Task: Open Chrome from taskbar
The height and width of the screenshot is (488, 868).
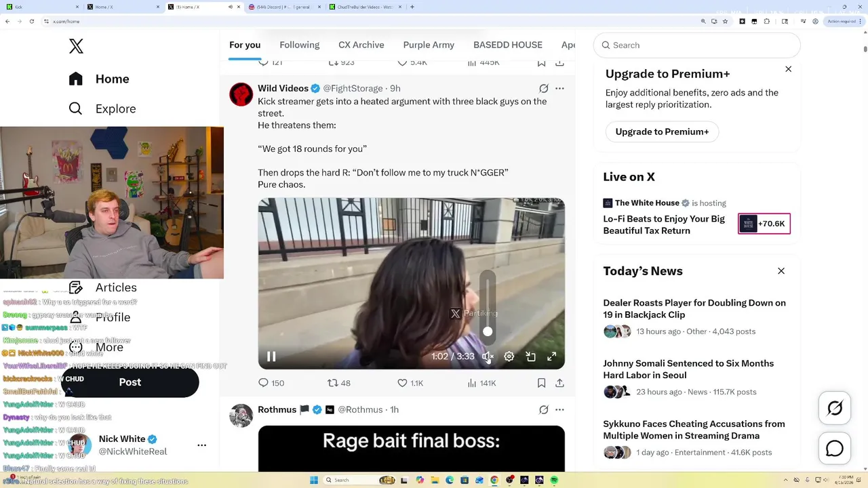Action: [x=494, y=480]
